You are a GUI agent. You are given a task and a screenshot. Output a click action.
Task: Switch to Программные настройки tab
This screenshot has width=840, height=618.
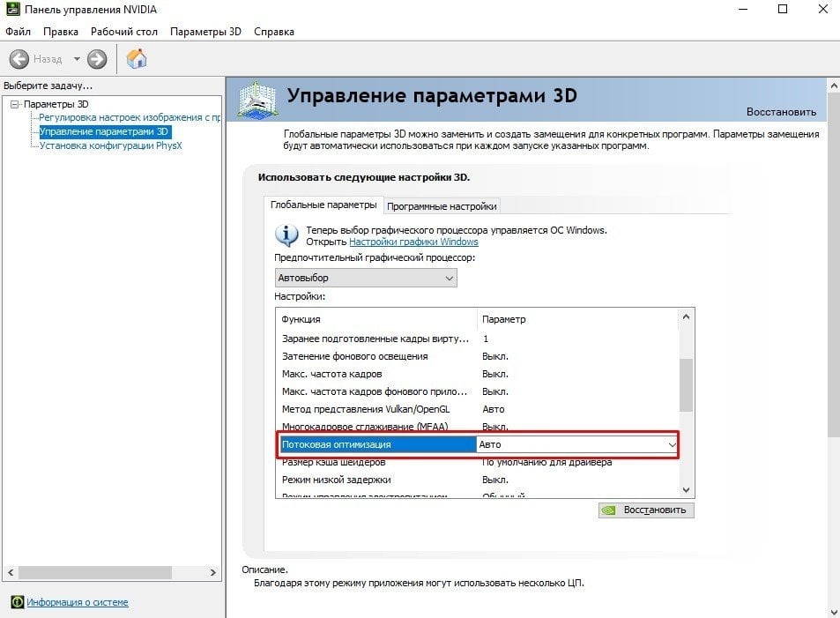(x=442, y=206)
